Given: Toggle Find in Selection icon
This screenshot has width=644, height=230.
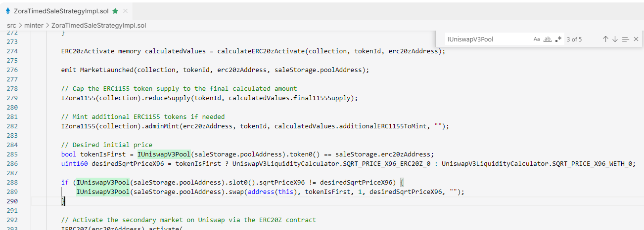Looking at the screenshot, I should pos(625,39).
